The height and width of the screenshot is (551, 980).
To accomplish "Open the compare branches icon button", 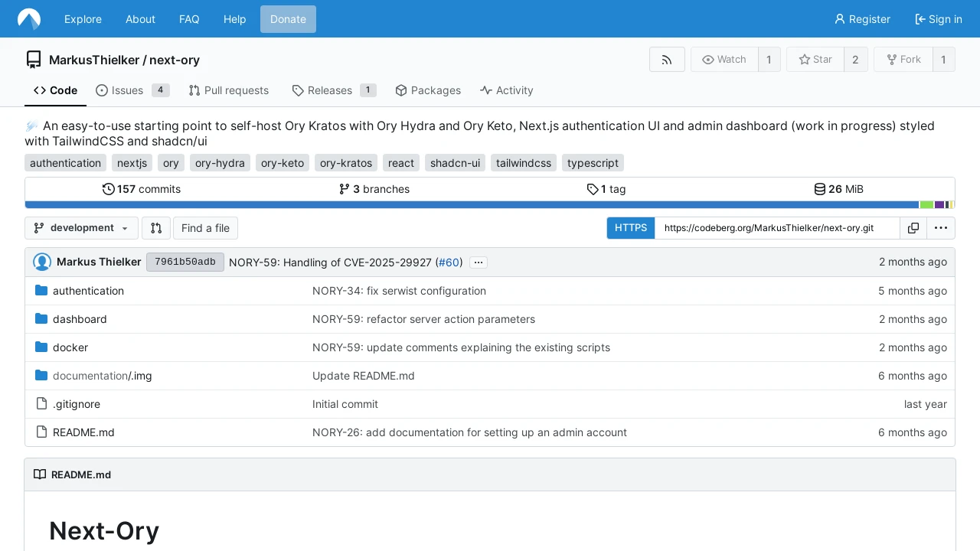I will coord(156,228).
